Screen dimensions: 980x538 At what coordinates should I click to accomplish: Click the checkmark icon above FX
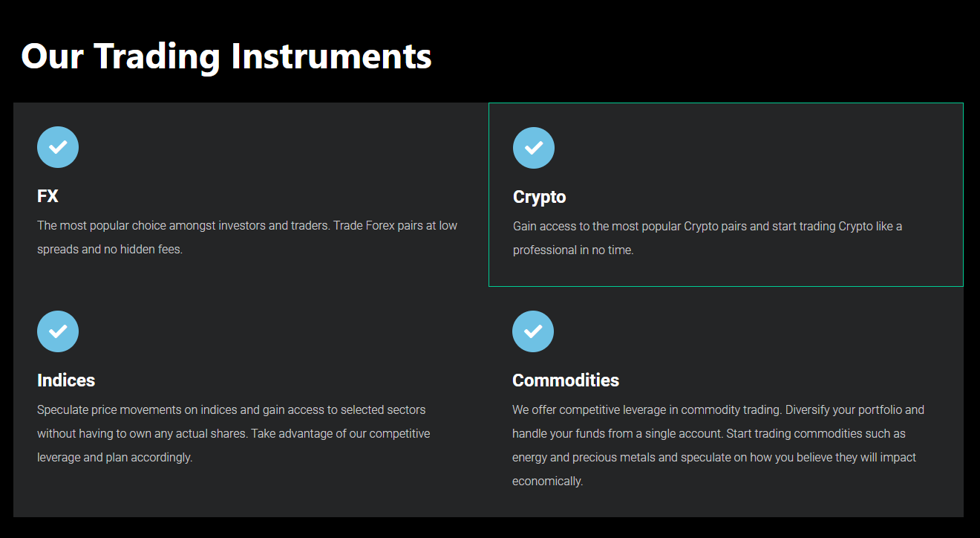58,147
